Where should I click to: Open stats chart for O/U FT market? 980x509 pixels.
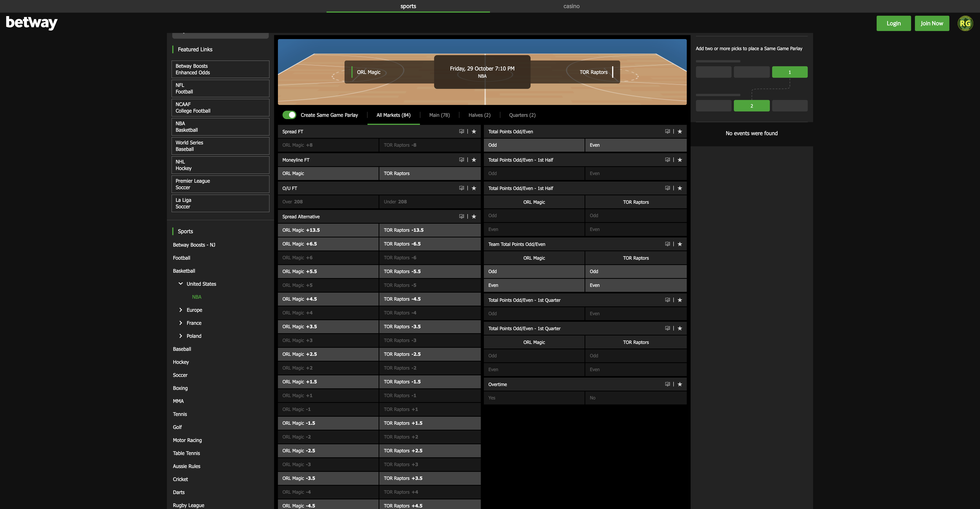461,188
